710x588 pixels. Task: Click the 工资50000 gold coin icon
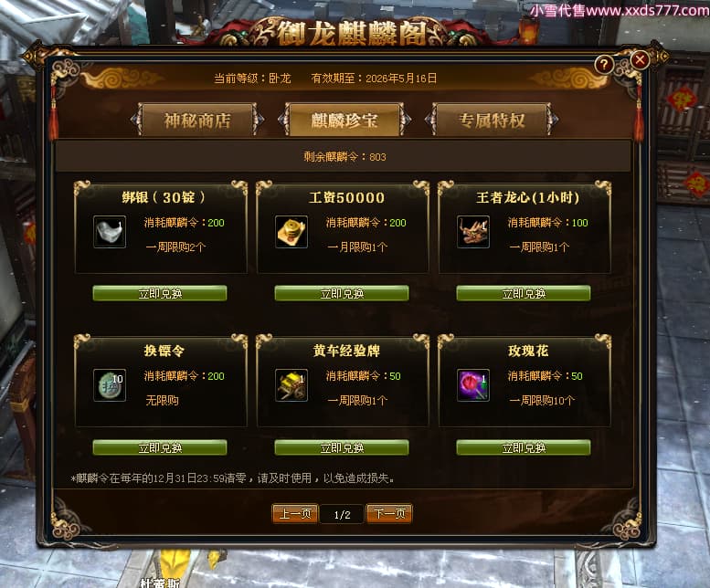(x=291, y=232)
